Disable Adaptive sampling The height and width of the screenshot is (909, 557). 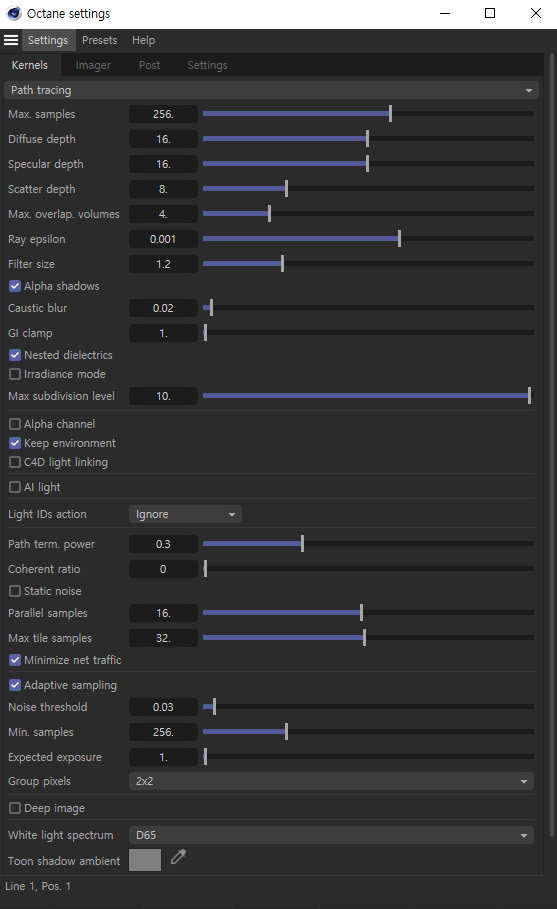[x=15, y=685]
